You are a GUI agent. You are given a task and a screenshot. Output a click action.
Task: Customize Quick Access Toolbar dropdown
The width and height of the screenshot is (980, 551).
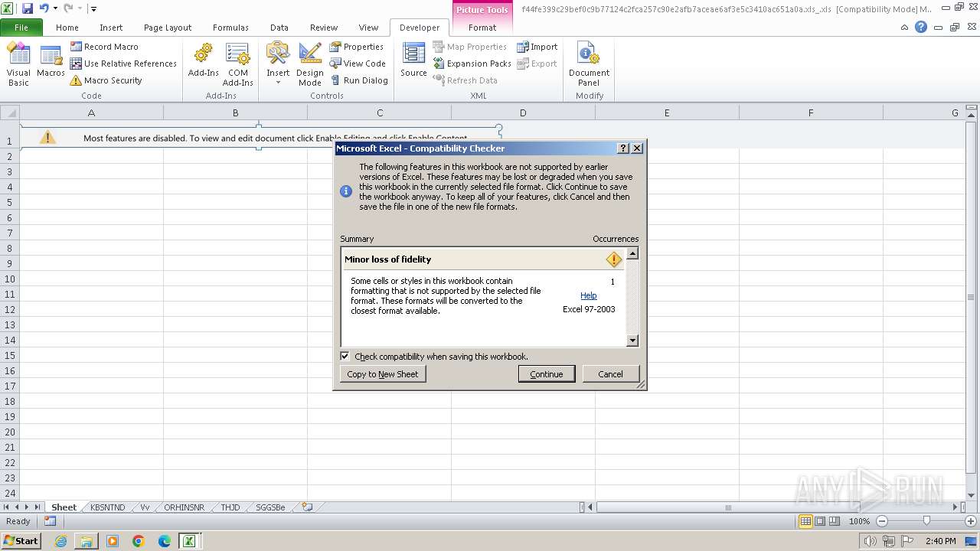coord(93,9)
